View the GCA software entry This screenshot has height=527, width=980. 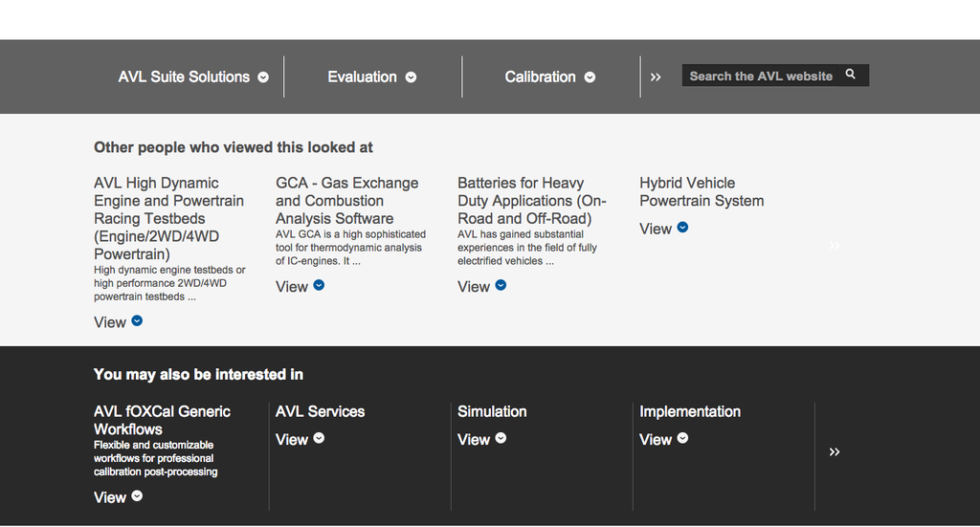[292, 287]
